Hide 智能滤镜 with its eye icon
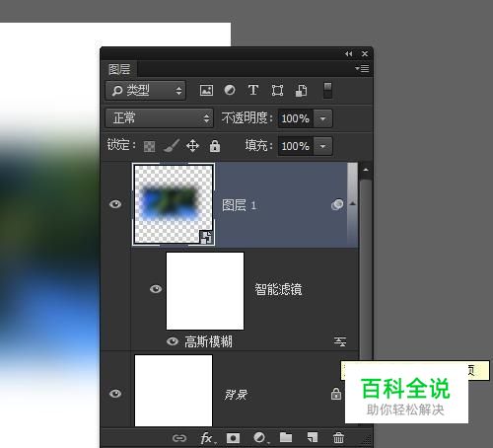Screen dimensions: 493x448 (156, 289)
